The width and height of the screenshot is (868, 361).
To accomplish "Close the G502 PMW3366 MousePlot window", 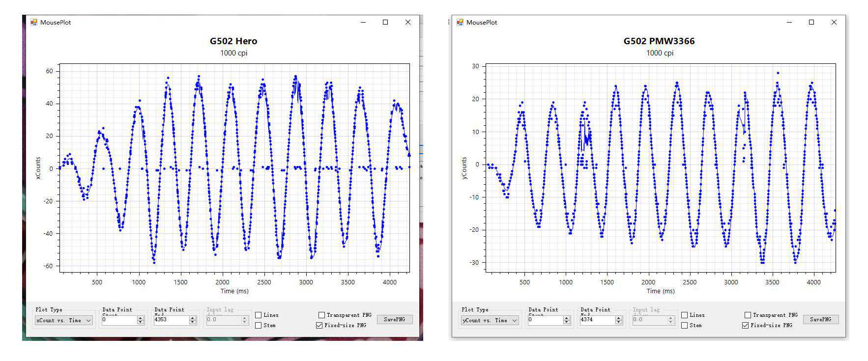I will click(834, 23).
